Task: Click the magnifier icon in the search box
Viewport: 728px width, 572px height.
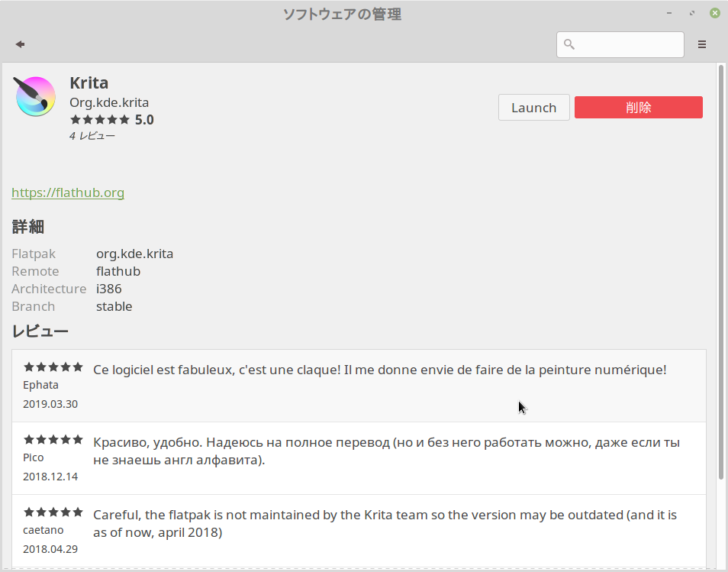Action: tap(569, 44)
